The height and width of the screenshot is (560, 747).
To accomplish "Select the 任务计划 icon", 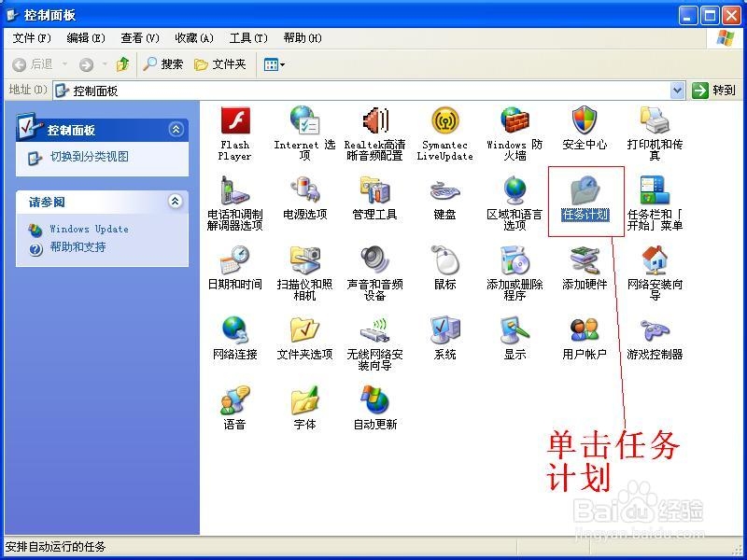I will (585, 190).
